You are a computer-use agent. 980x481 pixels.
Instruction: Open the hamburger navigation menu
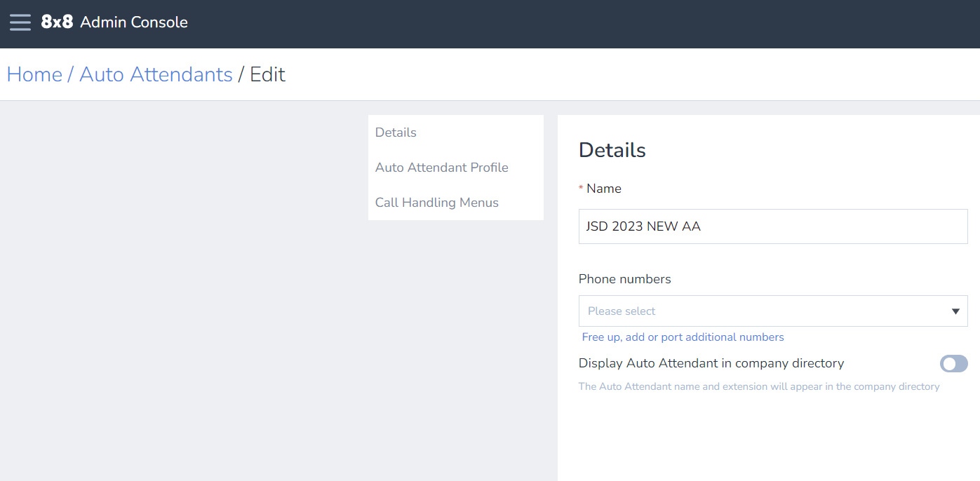[x=20, y=22]
